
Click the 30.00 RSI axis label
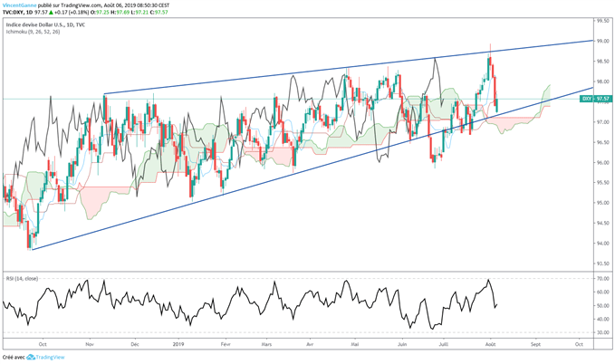pyautogui.click(x=603, y=332)
